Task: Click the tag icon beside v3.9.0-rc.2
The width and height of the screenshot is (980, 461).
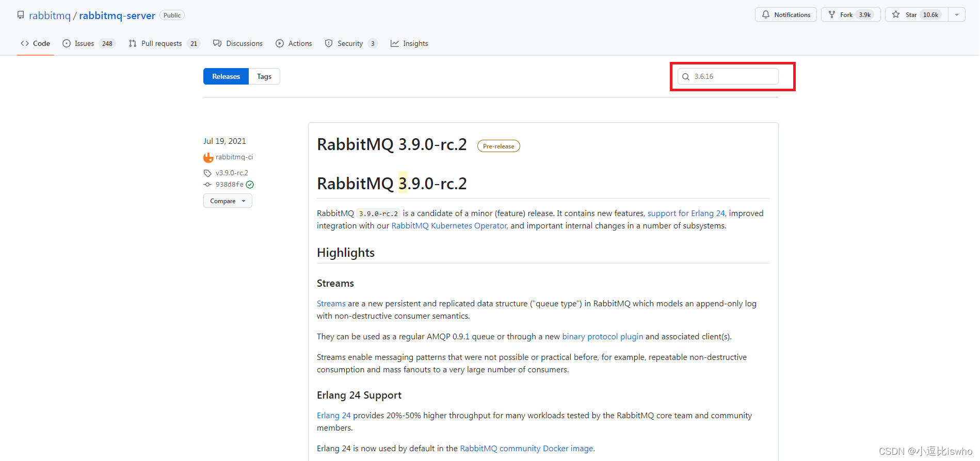Action: [x=207, y=173]
